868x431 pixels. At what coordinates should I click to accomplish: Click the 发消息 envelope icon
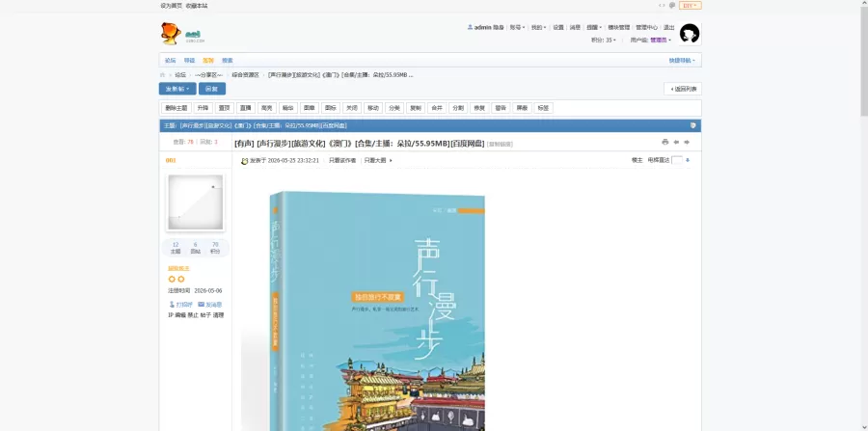[x=201, y=305]
